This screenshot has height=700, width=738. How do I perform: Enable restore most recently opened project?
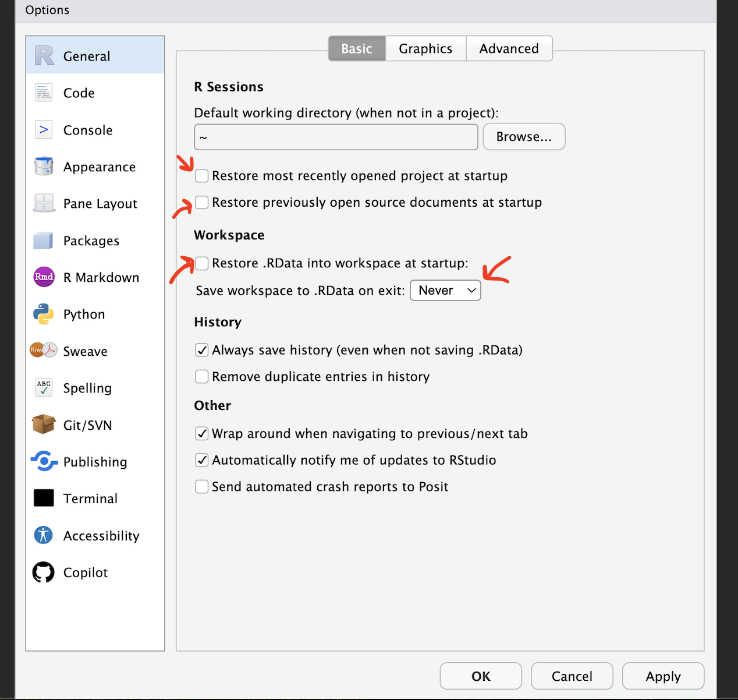(x=202, y=176)
